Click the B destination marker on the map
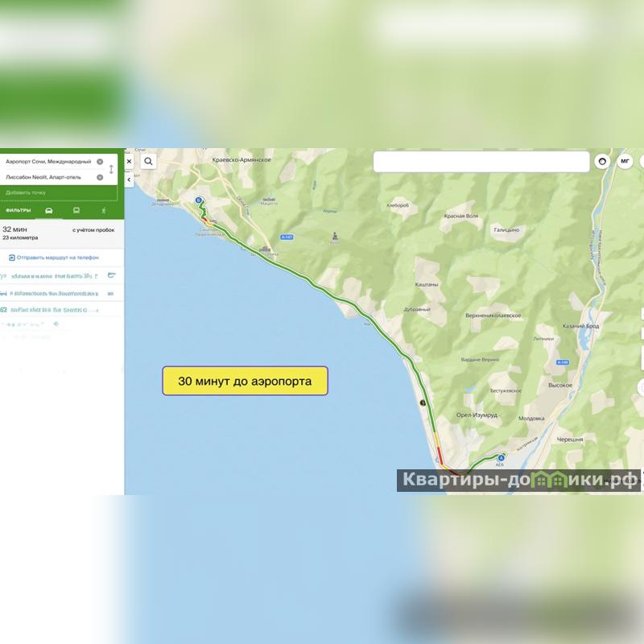Viewport: 644px width, 644px height. [x=198, y=200]
